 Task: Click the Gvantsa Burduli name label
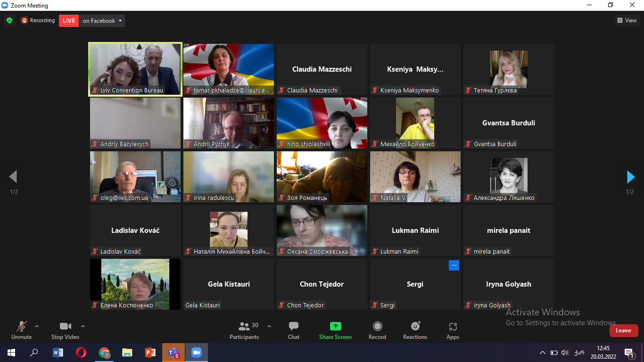coord(495,144)
